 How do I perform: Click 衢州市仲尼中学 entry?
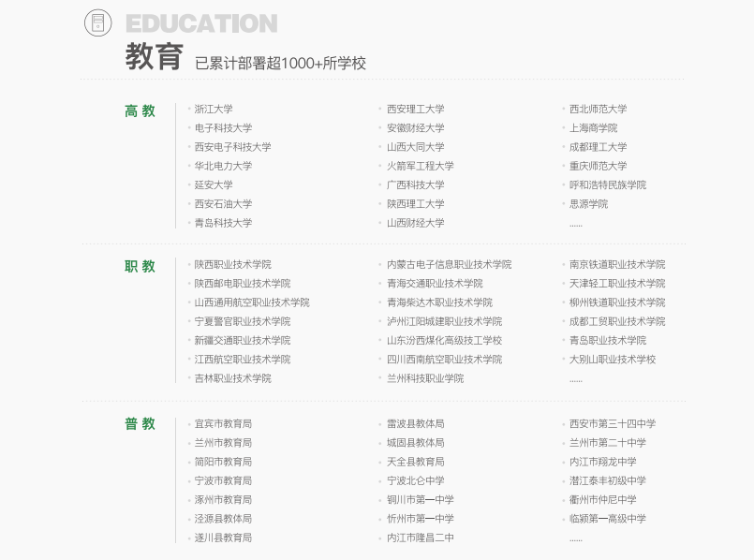click(x=603, y=500)
